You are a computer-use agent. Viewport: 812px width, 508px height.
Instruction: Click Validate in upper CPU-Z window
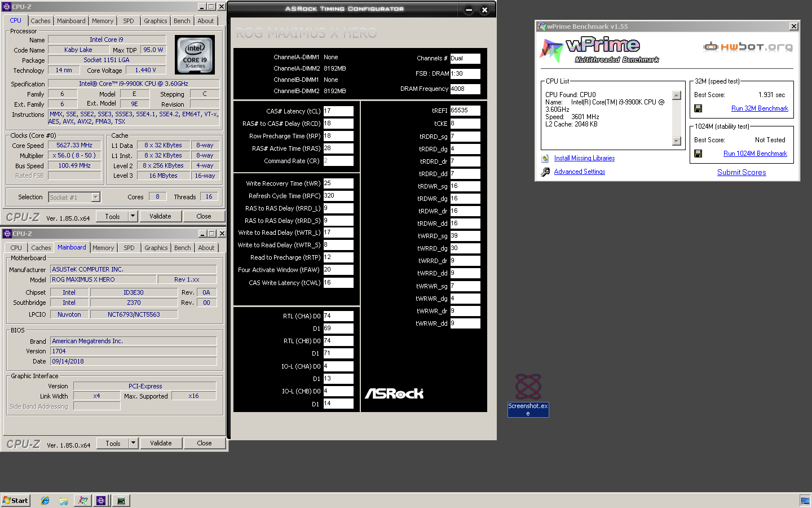coord(160,216)
